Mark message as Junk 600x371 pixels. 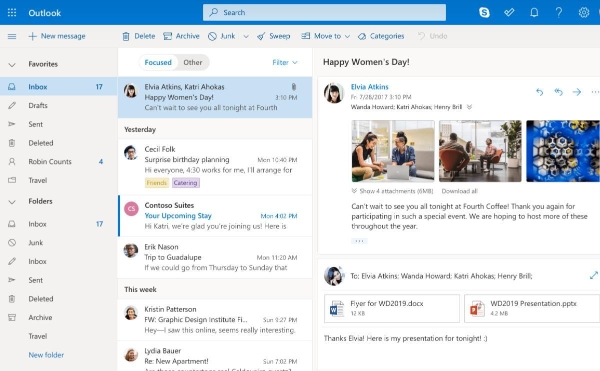pos(222,36)
